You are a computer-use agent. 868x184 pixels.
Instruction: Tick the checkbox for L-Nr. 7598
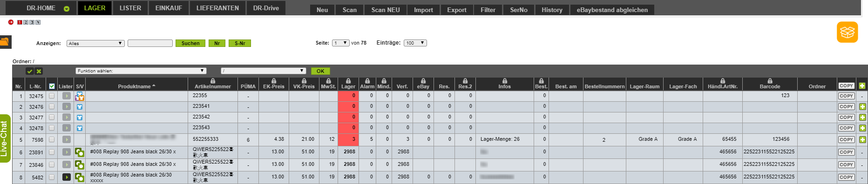(x=52, y=139)
